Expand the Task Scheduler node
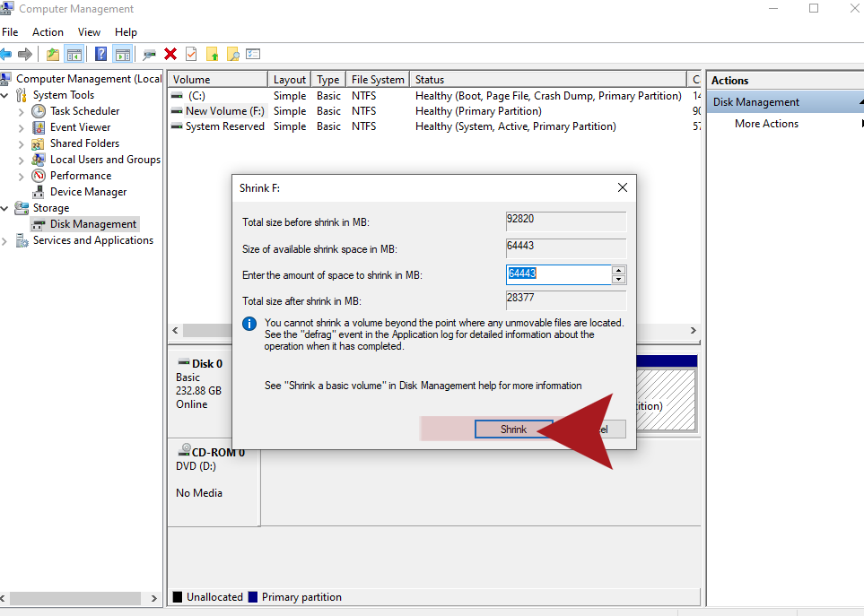Screen dimensions: 864x616 (22, 112)
